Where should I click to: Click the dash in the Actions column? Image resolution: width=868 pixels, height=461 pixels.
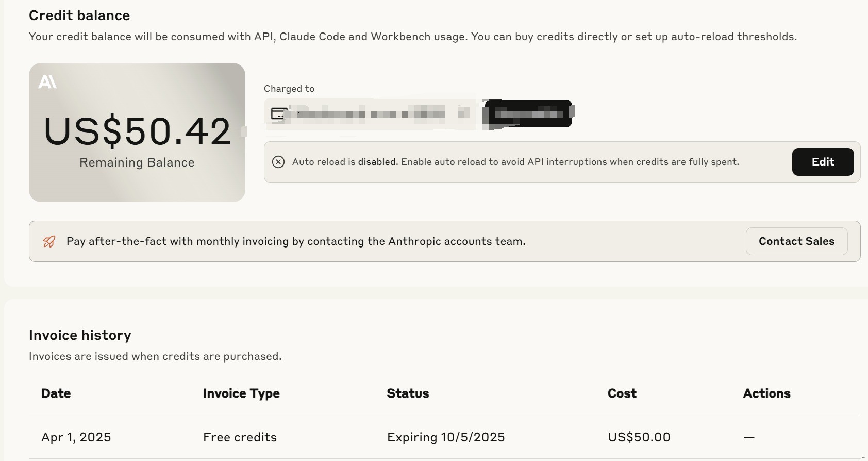[x=749, y=437]
